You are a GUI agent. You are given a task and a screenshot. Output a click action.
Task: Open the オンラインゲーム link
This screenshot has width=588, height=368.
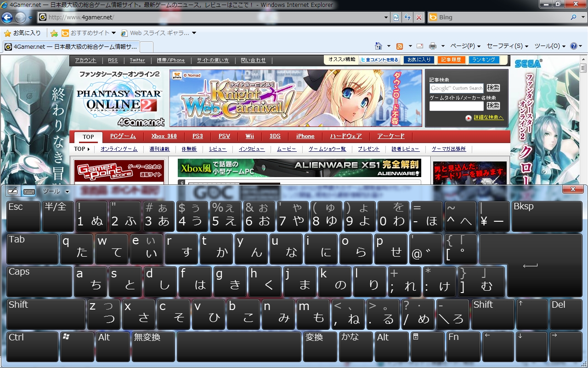pyautogui.click(x=119, y=149)
